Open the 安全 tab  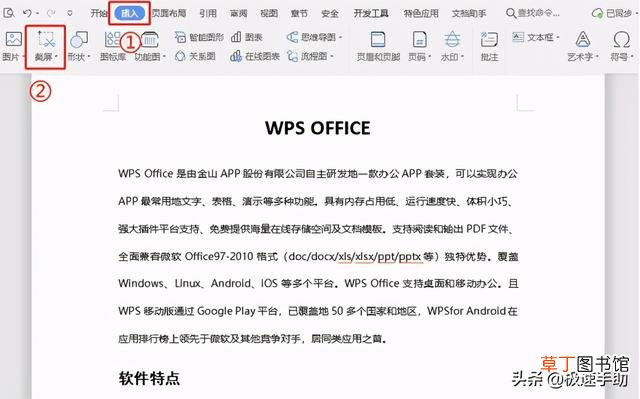330,13
